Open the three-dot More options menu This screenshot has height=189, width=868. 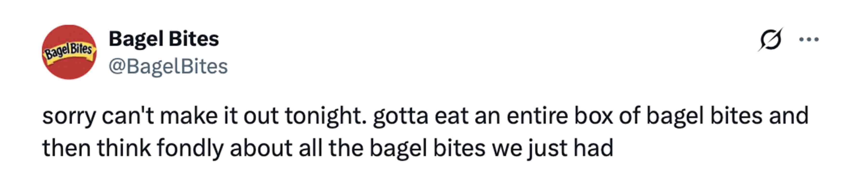809,40
